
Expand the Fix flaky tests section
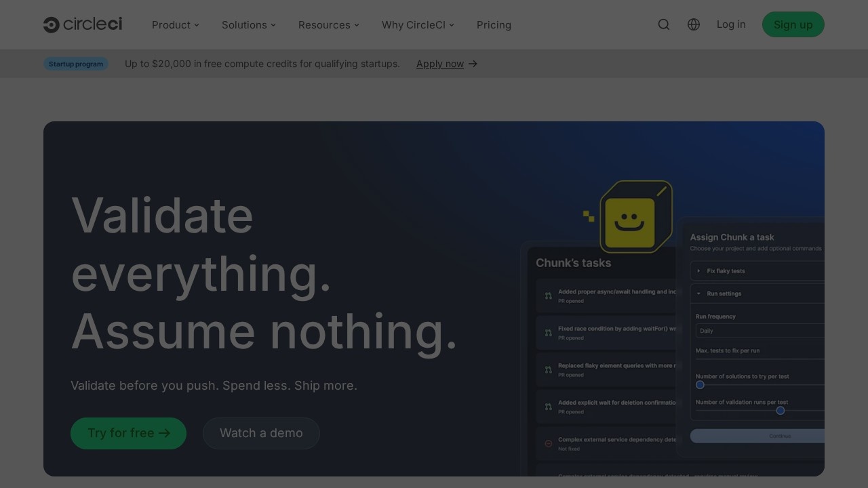tap(757, 270)
